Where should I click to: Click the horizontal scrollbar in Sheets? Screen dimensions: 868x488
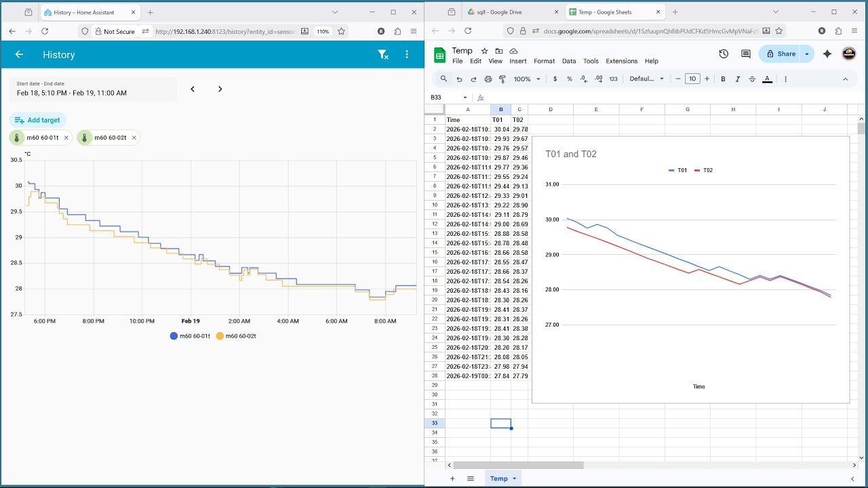pos(518,465)
